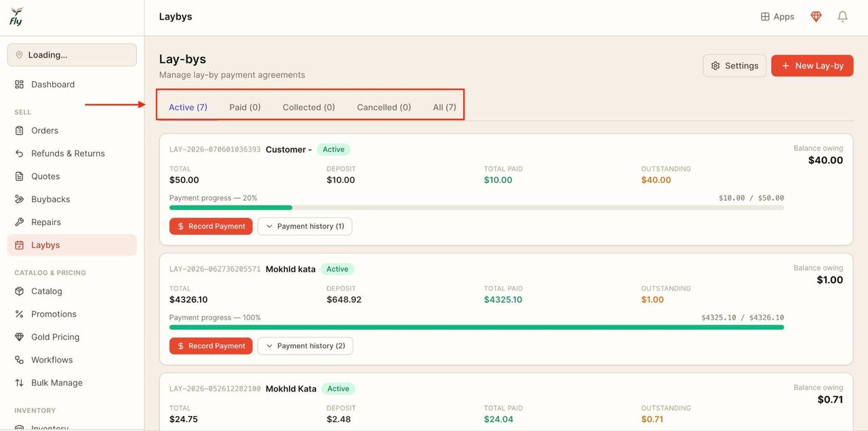
Task: Click lay-by ID LAY-2026-070601036393
Action: tap(215, 150)
